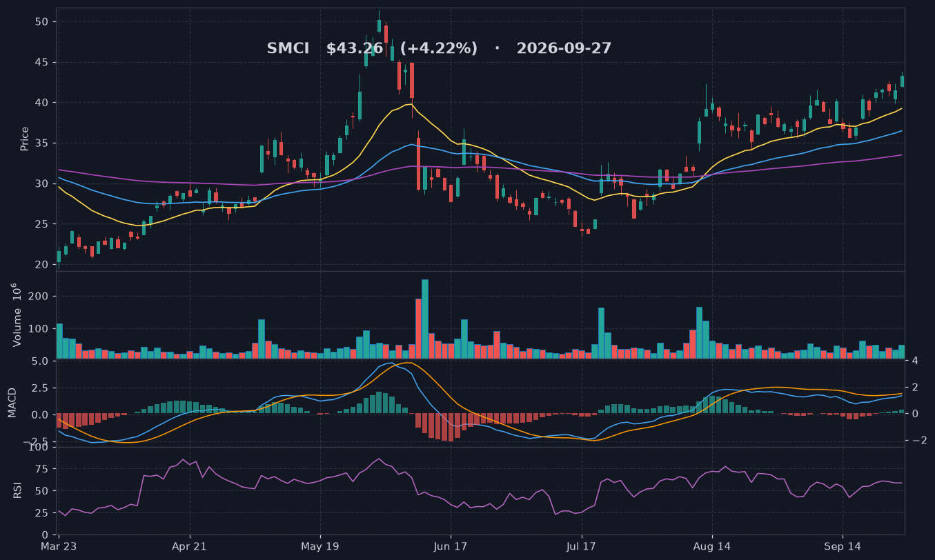Click the 200 tick on Volume axis
This screenshot has width=935, height=560.
(x=39, y=297)
